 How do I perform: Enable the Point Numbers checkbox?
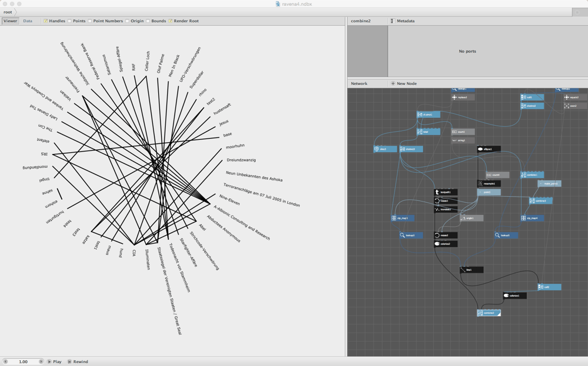(90, 21)
